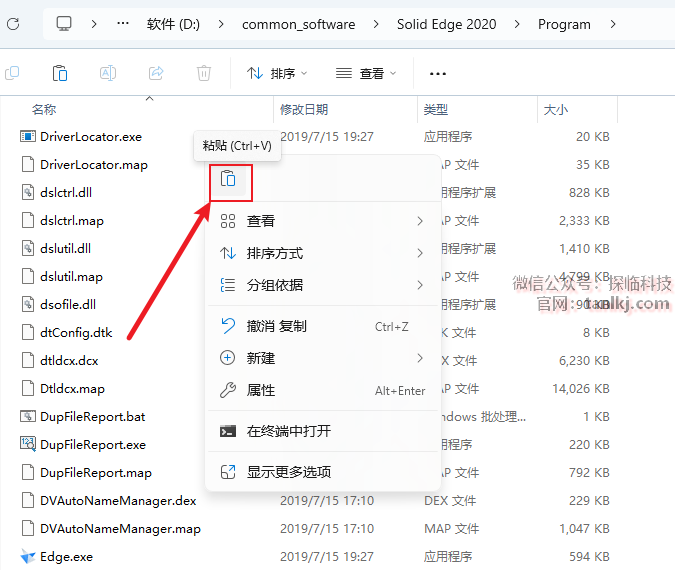Viewport: 675px width, 578px height.
Task: Sort by the 大小 column header
Action: (556, 110)
